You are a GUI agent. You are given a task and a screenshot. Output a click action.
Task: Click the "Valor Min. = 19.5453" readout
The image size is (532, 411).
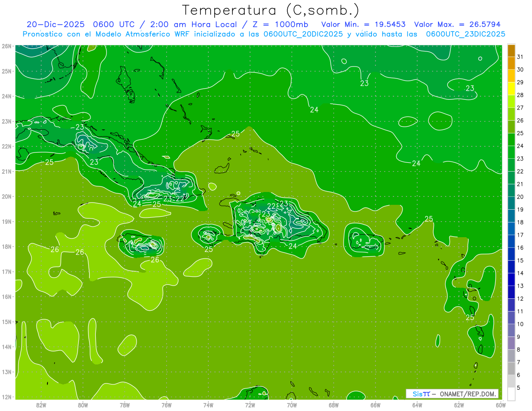tap(364, 24)
